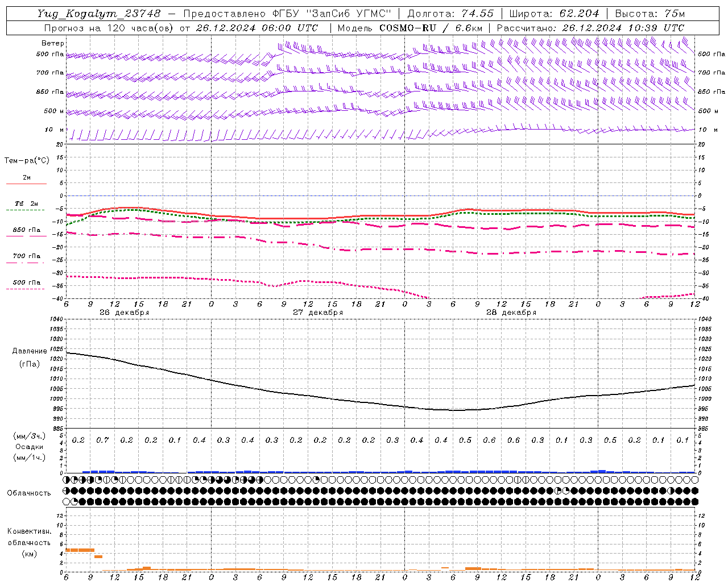Viewport: 728px width, 582px height.
Task: Click the forecast header Прогноз на 120 часа(ов)
Action: tap(109, 28)
